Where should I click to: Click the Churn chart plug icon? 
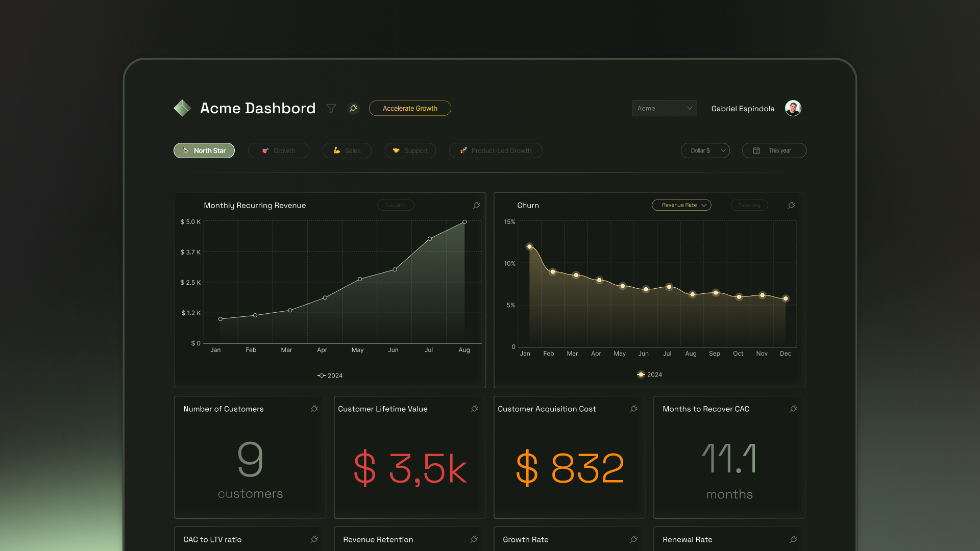click(792, 205)
